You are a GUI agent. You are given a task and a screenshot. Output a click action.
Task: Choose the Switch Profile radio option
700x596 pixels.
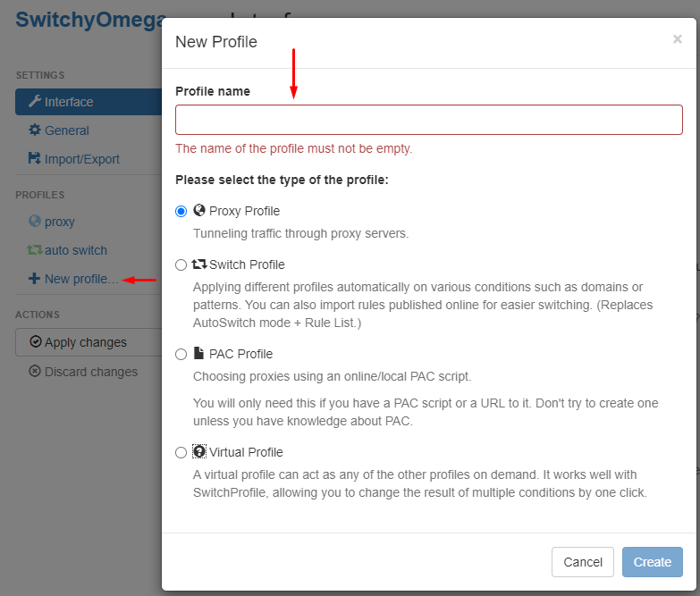[181, 265]
